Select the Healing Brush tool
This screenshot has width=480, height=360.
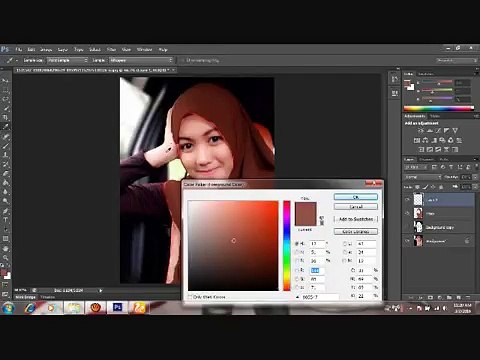[x=6, y=136]
